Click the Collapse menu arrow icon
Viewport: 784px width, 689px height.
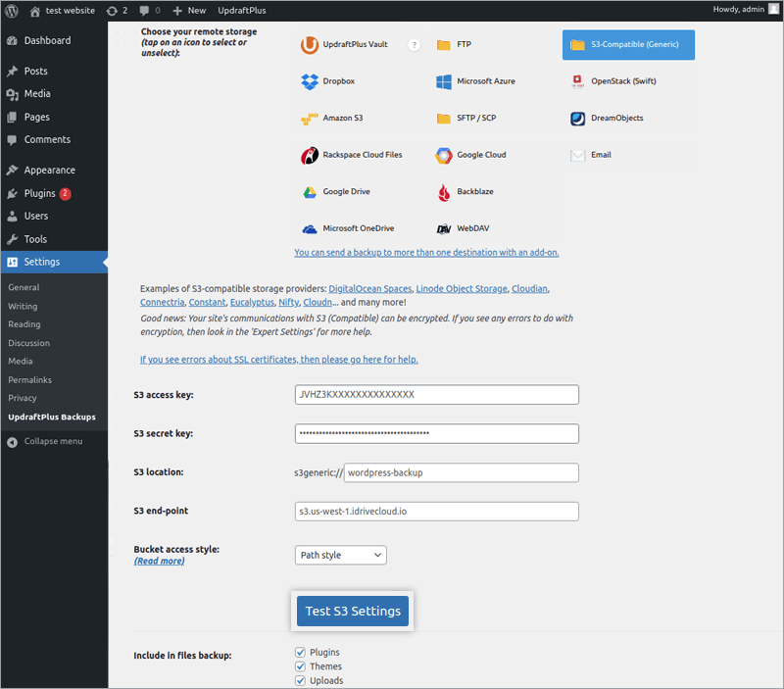(x=13, y=442)
